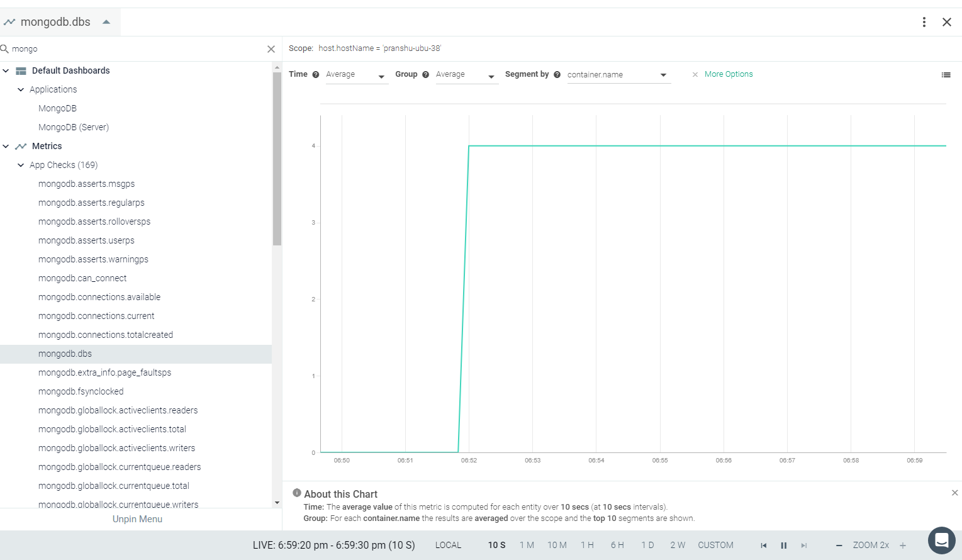Image resolution: width=962 pixels, height=560 pixels.
Task: Pause the live data stream
Action: (x=784, y=546)
